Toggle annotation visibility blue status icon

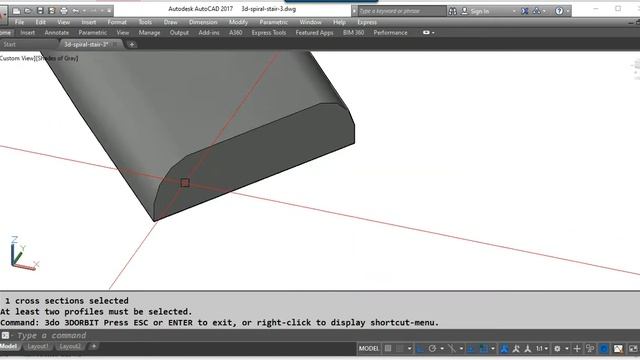504,349
